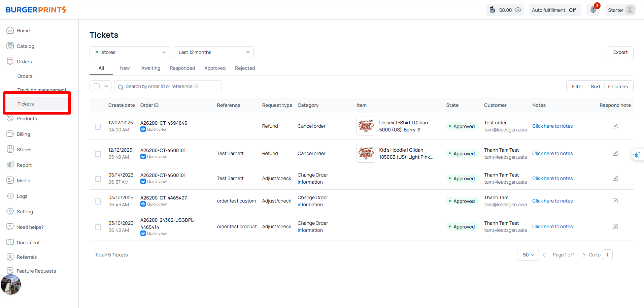Switch to the Rejected tab
Viewport: 644px width, 308px height.
click(245, 68)
